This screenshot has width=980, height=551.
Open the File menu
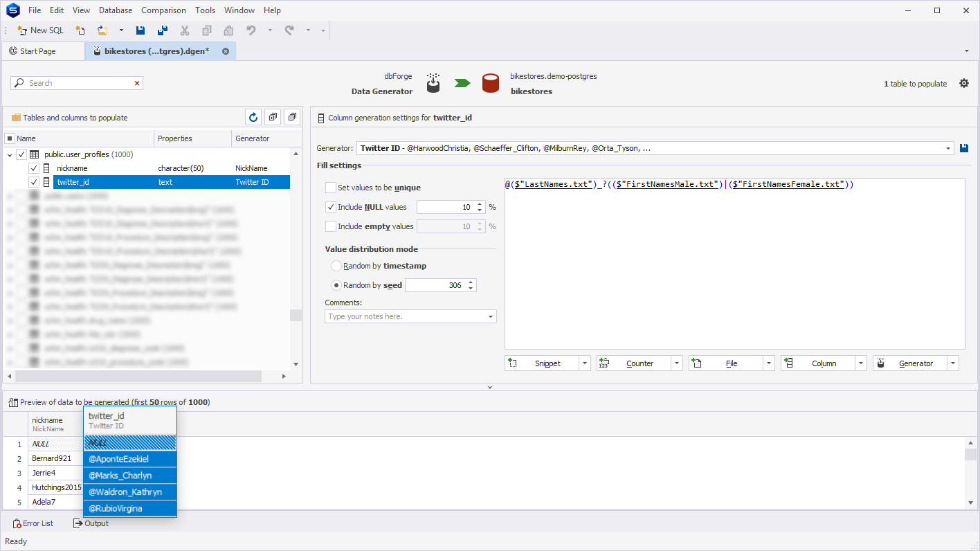coord(35,10)
